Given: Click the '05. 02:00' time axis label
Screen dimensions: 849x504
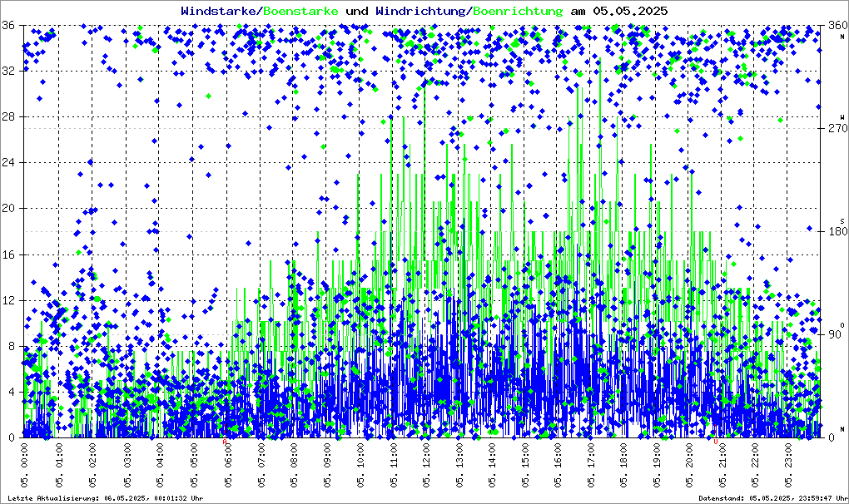Looking at the screenshot, I should [92, 464].
